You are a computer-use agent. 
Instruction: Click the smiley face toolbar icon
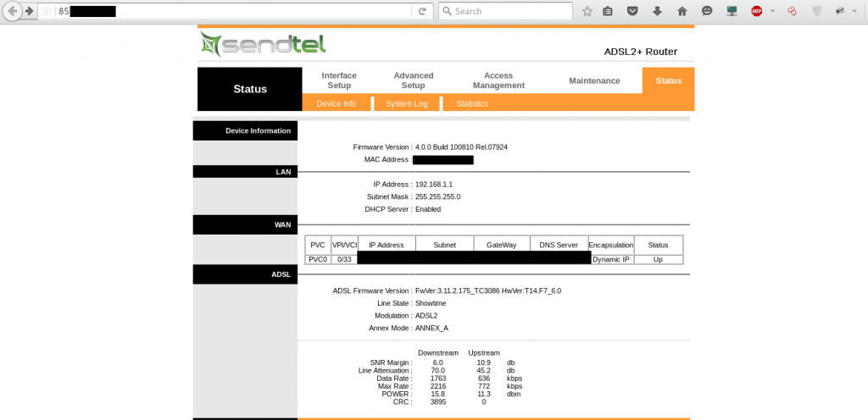(707, 11)
